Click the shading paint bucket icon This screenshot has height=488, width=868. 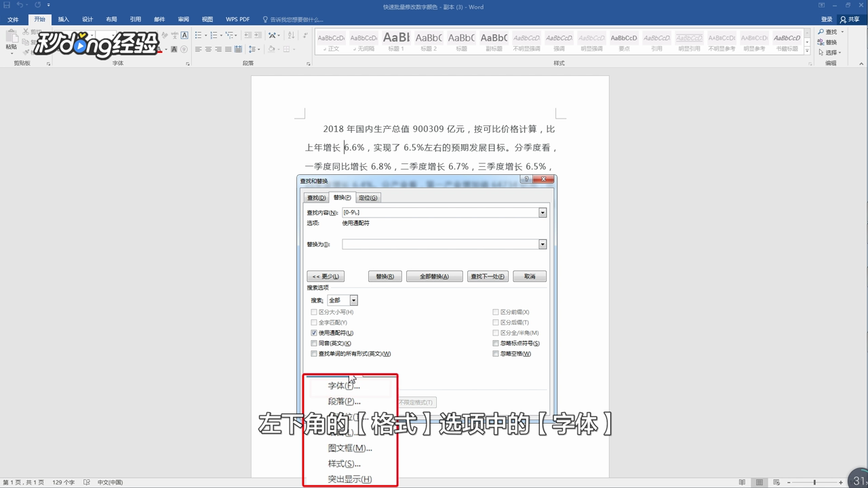[x=271, y=49]
